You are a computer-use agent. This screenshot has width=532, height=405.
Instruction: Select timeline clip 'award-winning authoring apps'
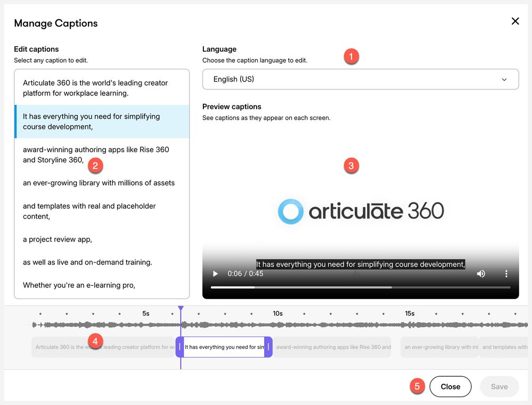point(332,347)
